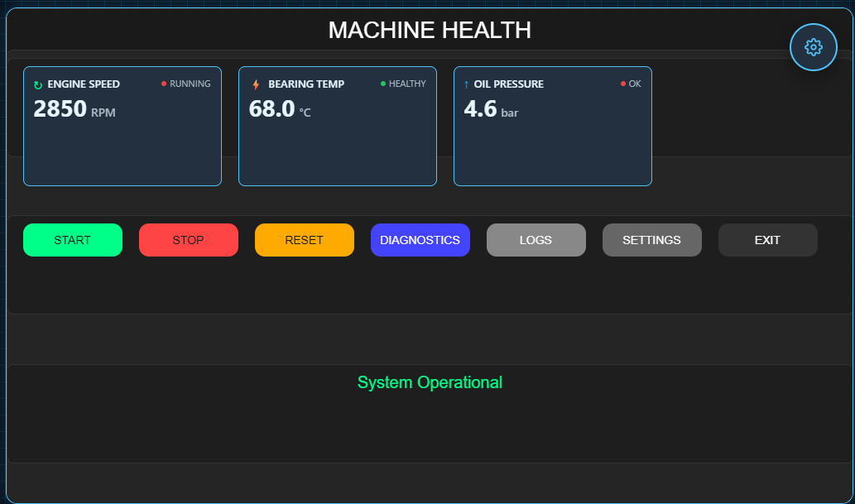Viewport: 855px width, 504px height.
Task: Click the 4.6 bar reading
Action: click(x=491, y=109)
